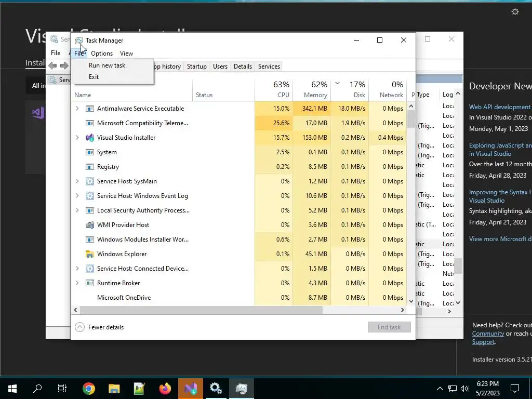Open the App history tab

pyautogui.click(x=168, y=66)
